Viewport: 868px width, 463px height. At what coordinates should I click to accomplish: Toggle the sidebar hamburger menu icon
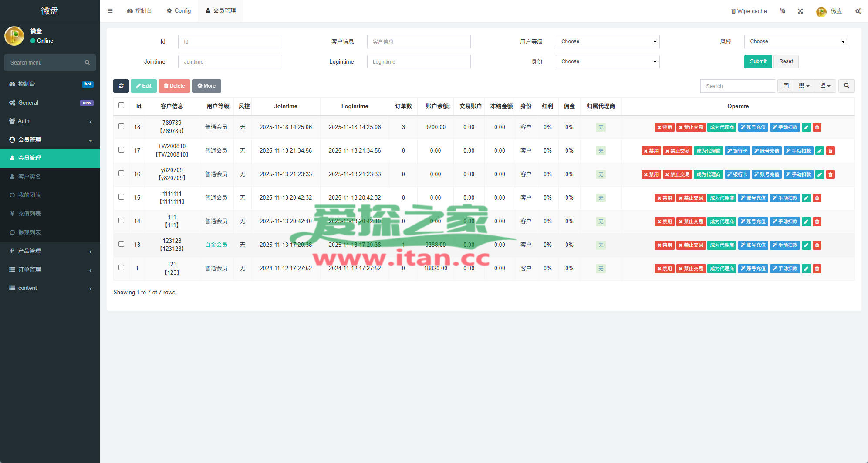click(110, 11)
